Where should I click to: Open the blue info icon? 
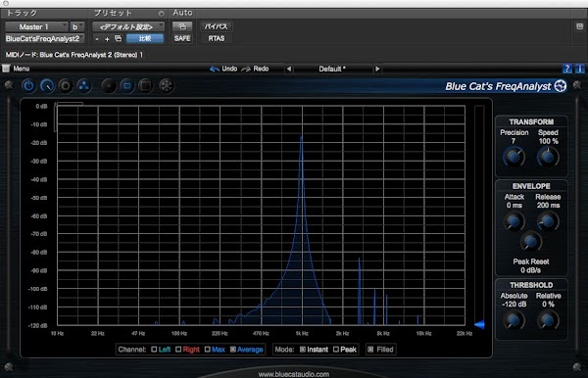click(579, 69)
